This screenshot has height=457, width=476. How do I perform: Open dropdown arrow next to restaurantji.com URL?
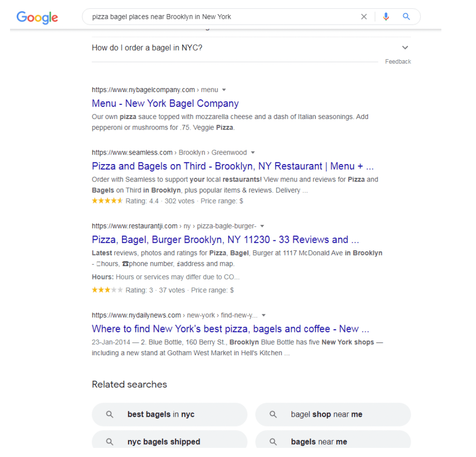tap(262, 226)
